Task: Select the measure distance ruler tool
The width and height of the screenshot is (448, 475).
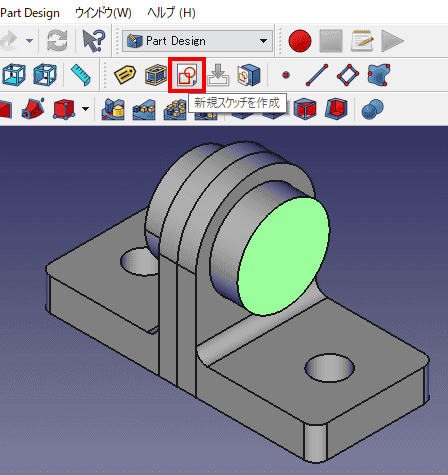Action: tap(81, 74)
